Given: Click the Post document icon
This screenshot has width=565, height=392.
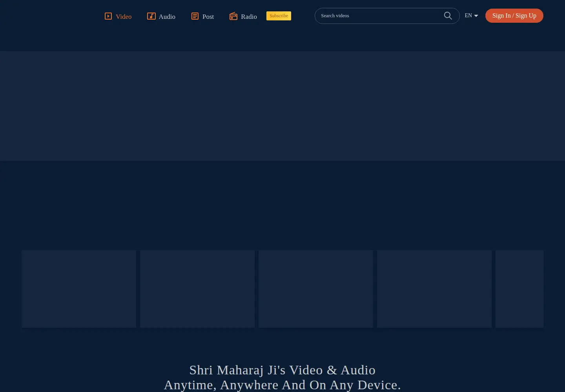Looking at the screenshot, I should 195,16.
